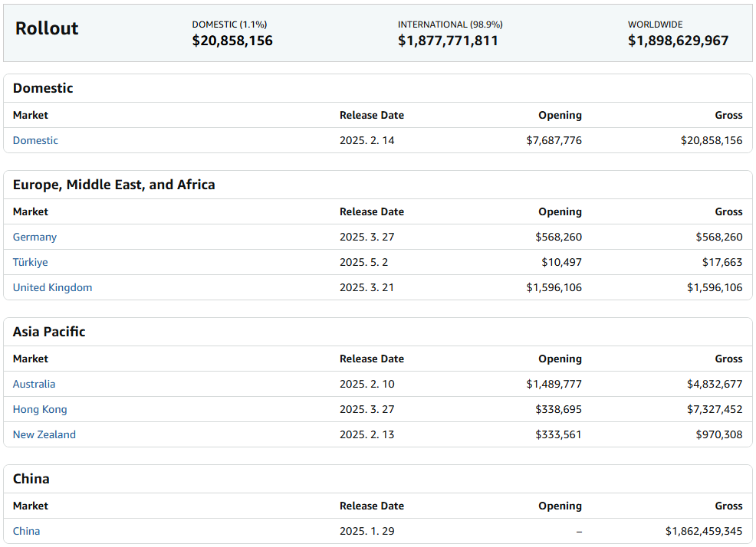The height and width of the screenshot is (547, 756).
Task: Open the United Kingdom market link
Action: (x=52, y=287)
